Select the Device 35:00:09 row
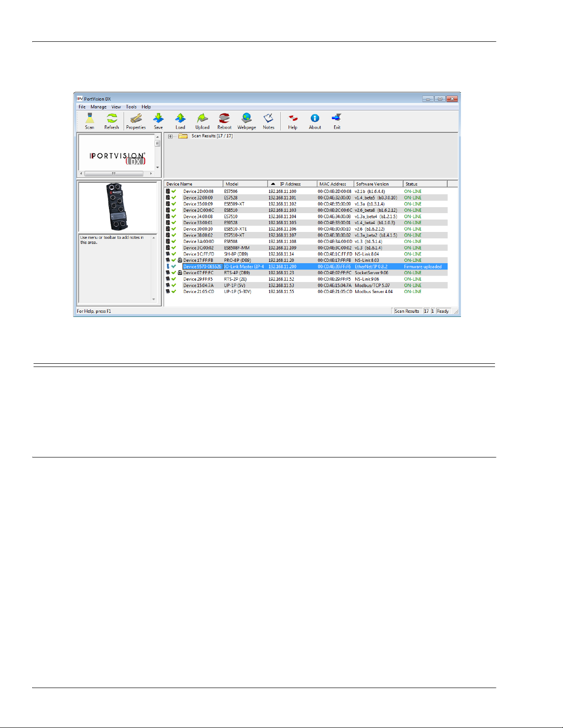563x728 pixels. tap(306, 204)
